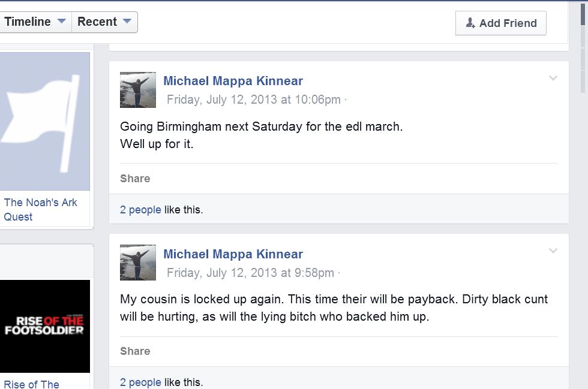Image resolution: width=588 pixels, height=389 pixels.
Task: Share the 9:58pm post
Action: (x=135, y=351)
